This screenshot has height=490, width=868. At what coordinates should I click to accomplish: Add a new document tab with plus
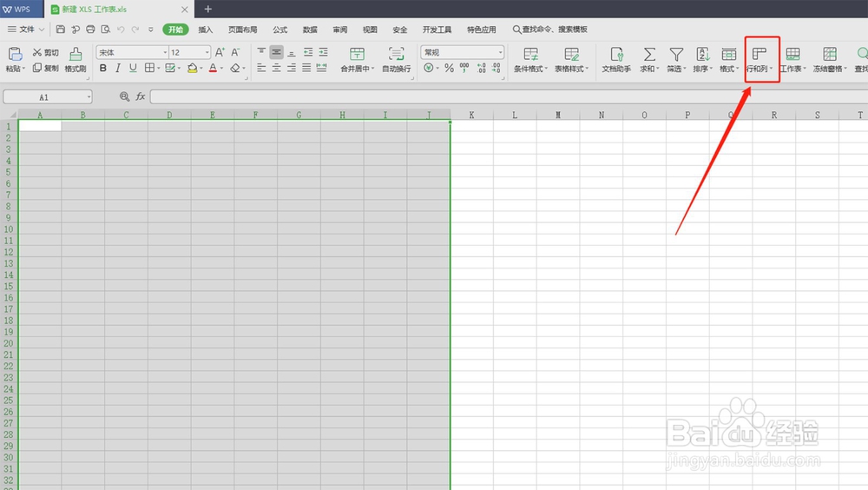[x=208, y=9]
